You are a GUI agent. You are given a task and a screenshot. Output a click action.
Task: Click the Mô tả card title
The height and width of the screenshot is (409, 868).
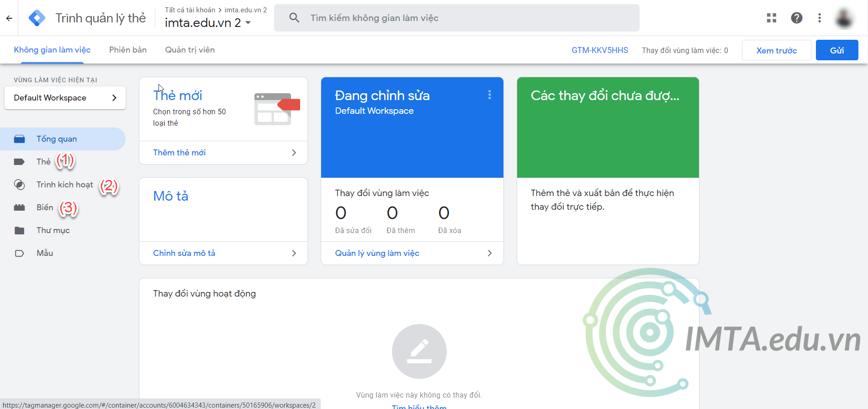(171, 196)
